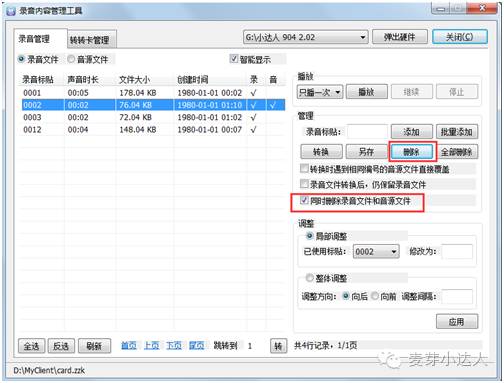This screenshot has width=504, height=383.
Task: Click the 反选 button
Action: (61, 346)
